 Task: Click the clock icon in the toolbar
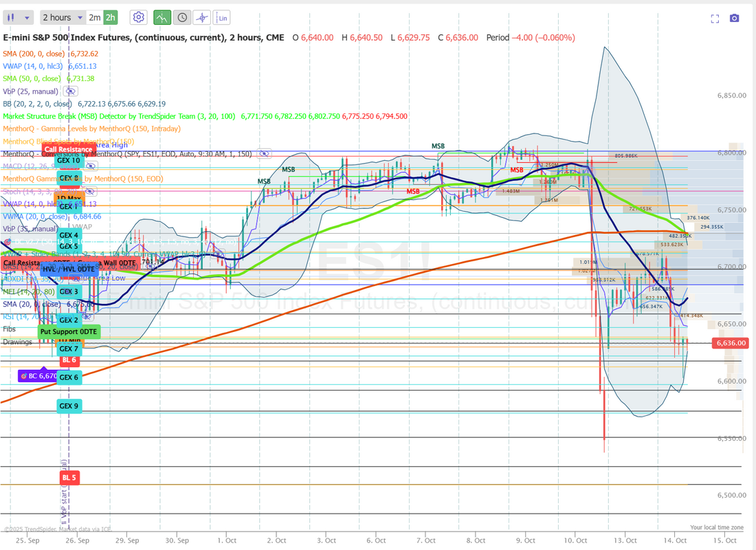click(x=181, y=17)
